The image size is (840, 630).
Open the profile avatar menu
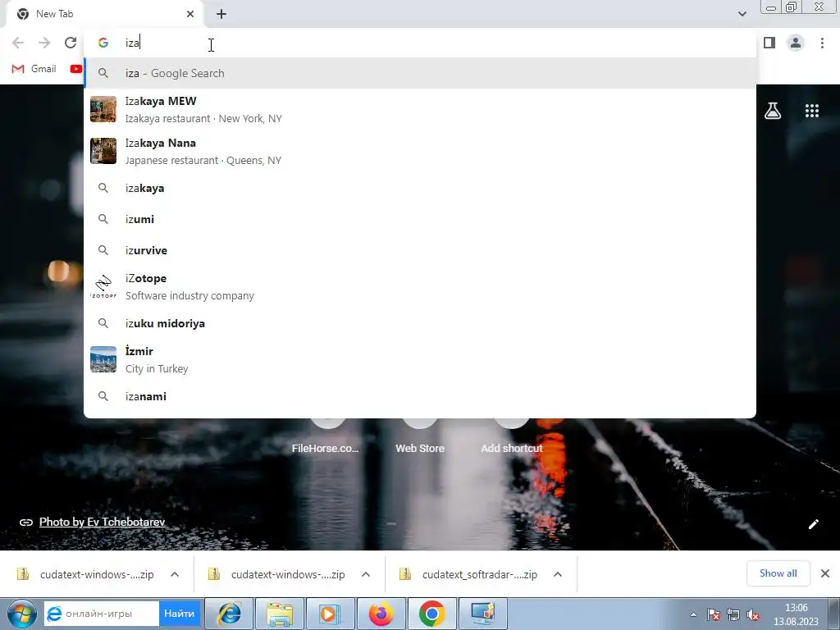[x=796, y=43]
